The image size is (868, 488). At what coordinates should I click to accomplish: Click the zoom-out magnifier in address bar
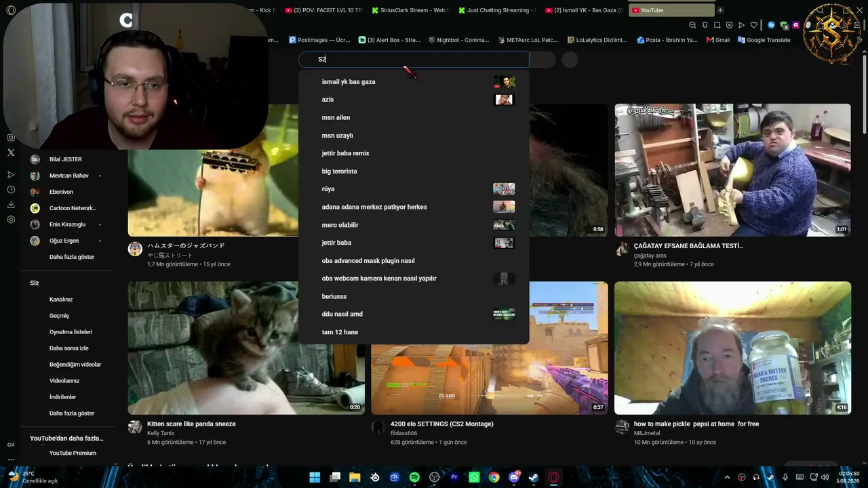pos(692,25)
